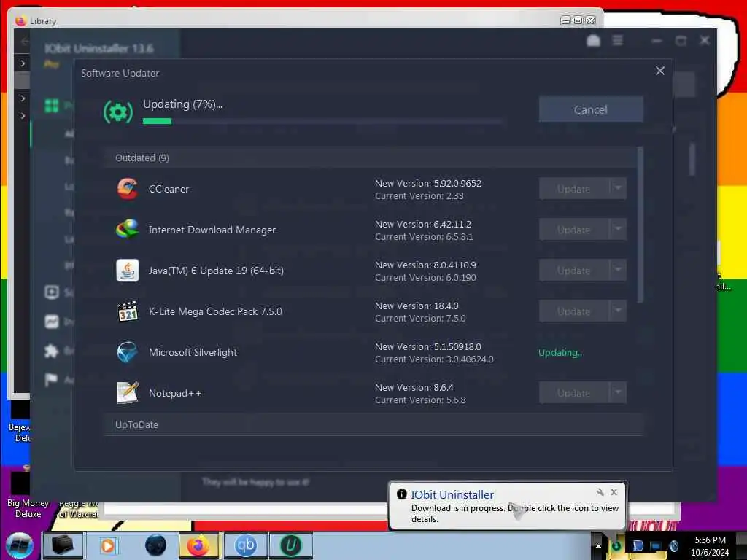Click the main IObit window's scrollbar
The image size is (747, 560).
(x=692, y=160)
